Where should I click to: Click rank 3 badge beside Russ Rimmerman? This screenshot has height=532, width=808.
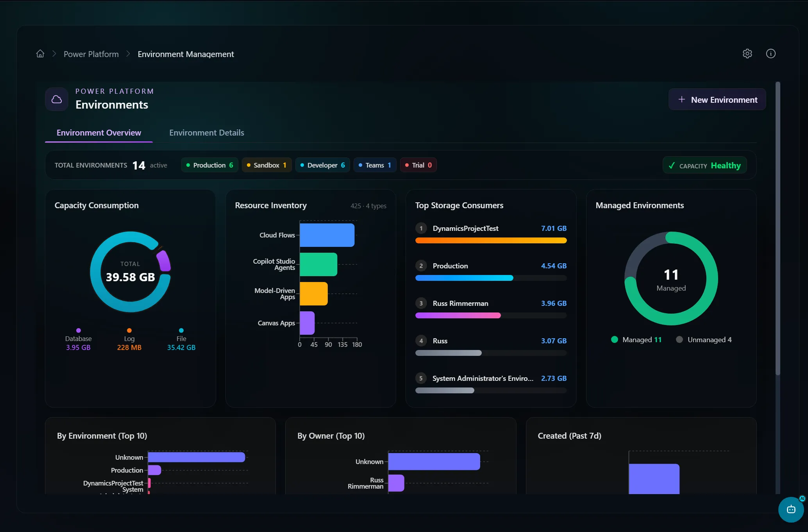click(421, 303)
